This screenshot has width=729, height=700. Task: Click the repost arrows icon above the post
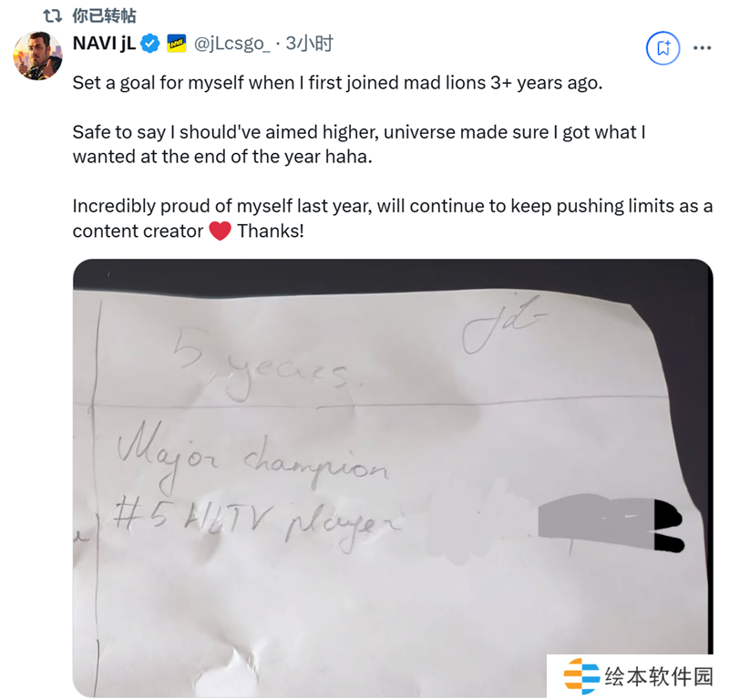(x=53, y=16)
